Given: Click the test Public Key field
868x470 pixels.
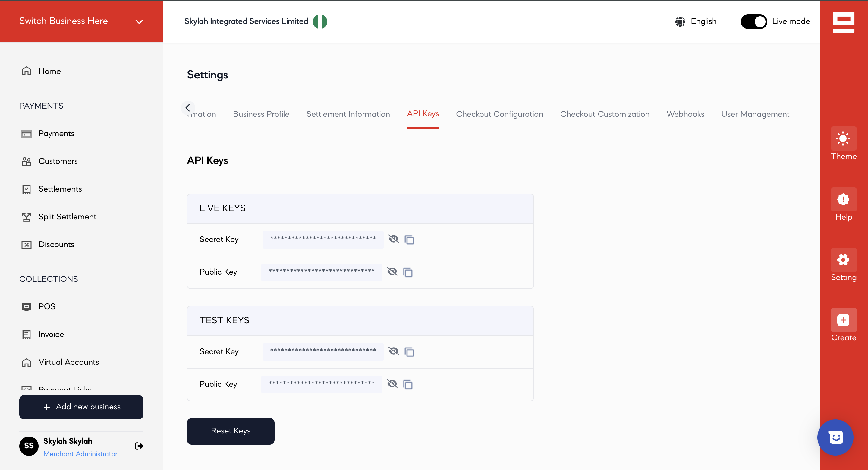Looking at the screenshot, I should [322, 384].
